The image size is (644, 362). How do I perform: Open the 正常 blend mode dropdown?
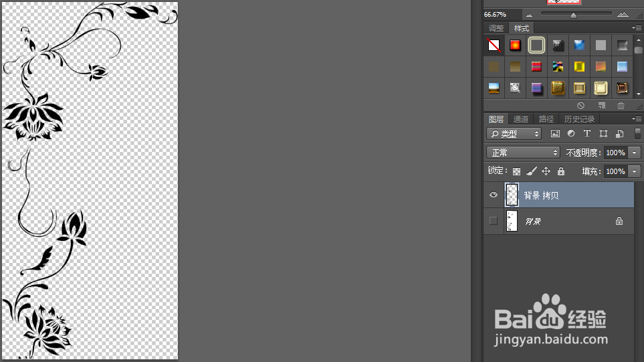523,153
